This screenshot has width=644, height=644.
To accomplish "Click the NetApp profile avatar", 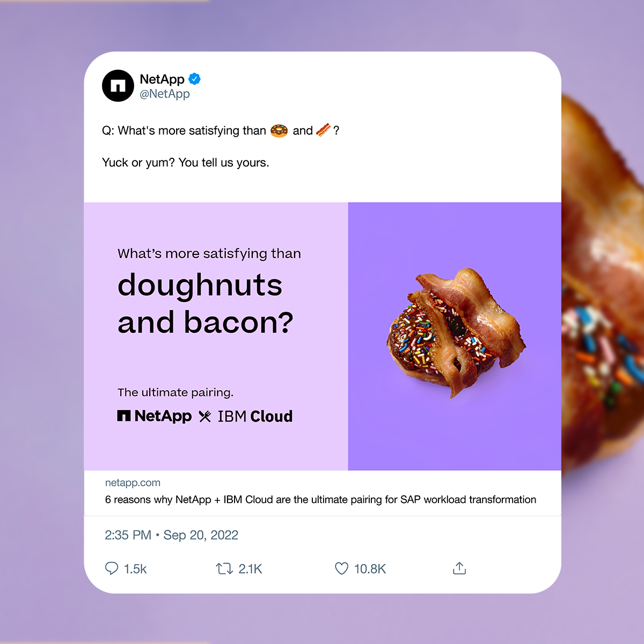I will point(118,86).
